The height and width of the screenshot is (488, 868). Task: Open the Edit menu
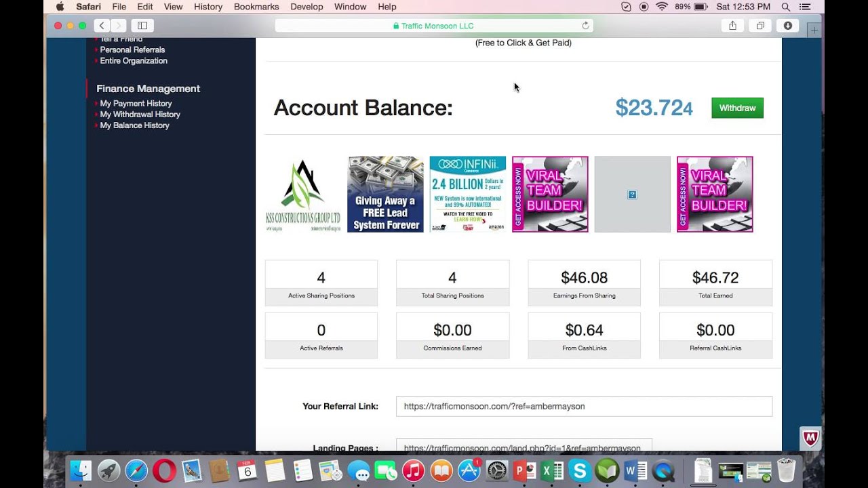[x=145, y=7]
